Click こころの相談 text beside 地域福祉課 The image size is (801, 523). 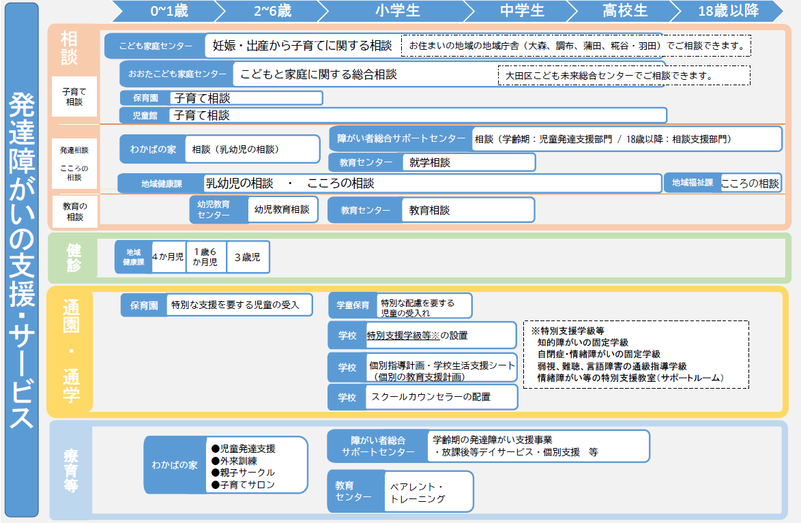pyautogui.click(x=750, y=184)
